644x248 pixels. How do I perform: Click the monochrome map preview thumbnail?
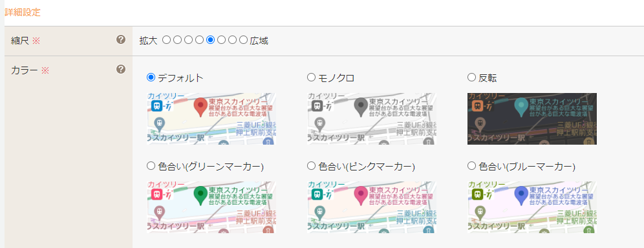tap(372, 118)
